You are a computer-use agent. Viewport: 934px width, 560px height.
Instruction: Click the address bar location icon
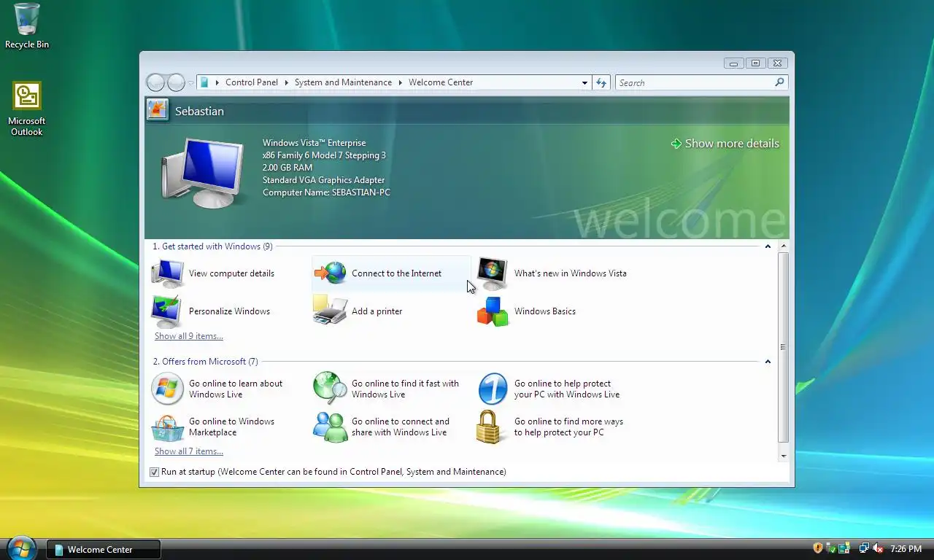204,82
